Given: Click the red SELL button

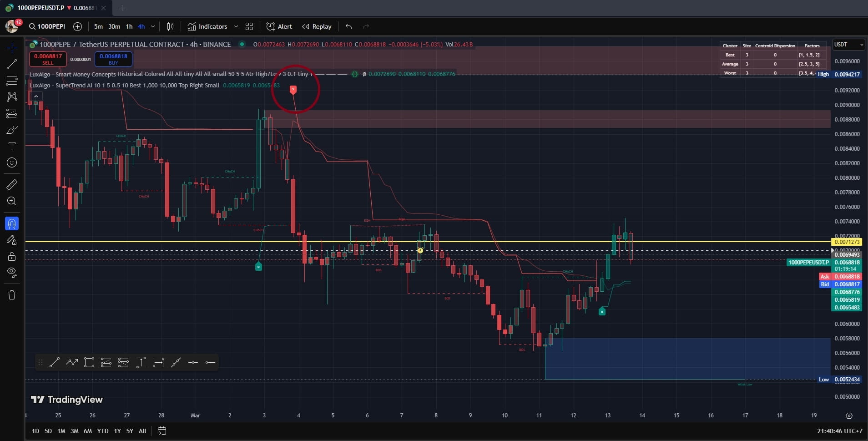Looking at the screenshot, I should 48,59.
